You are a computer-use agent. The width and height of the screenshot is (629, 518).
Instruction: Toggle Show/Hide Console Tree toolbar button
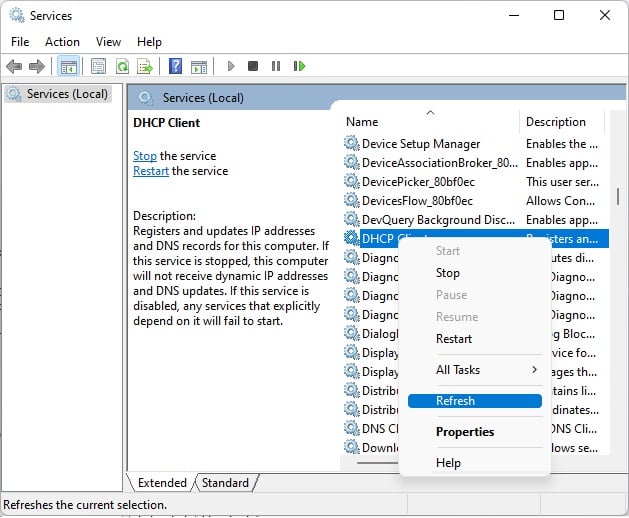68,66
